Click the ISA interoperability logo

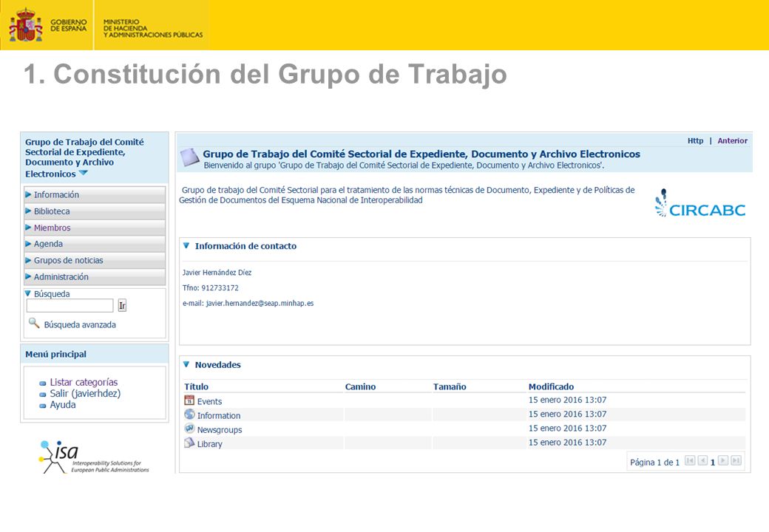coord(93,457)
